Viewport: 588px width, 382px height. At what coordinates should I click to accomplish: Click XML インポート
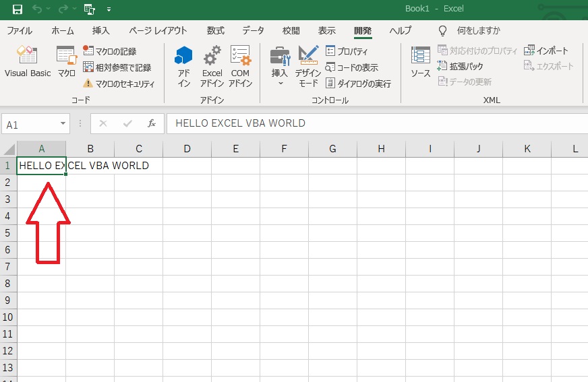(x=546, y=51)
